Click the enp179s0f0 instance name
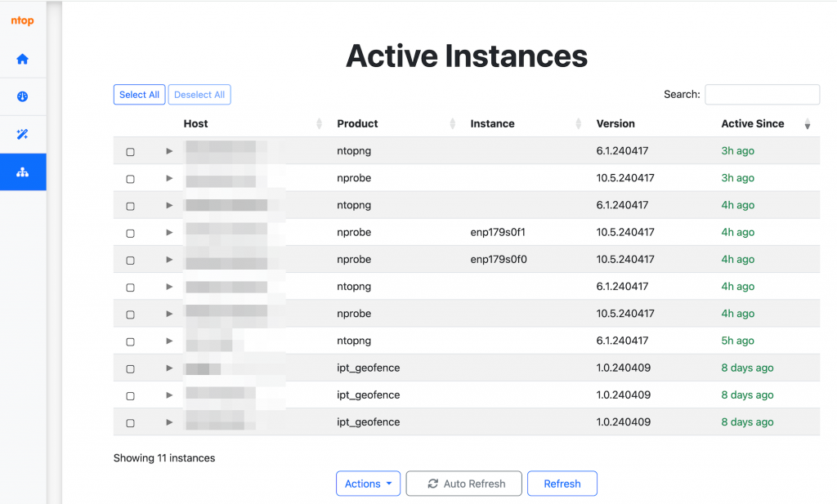The width and height of the screenshot is (837, 504). (499, 260)
